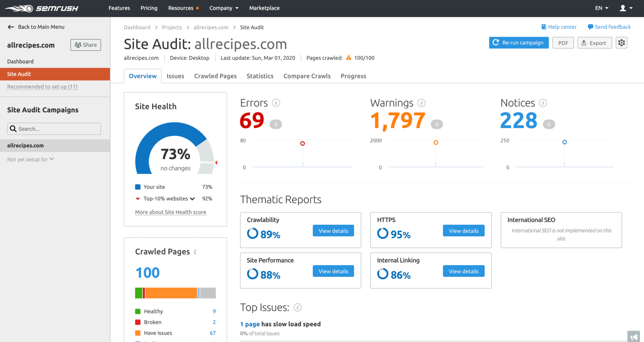View details for Crawlability report
644x342 pixels.
click(x=333, y=231)
